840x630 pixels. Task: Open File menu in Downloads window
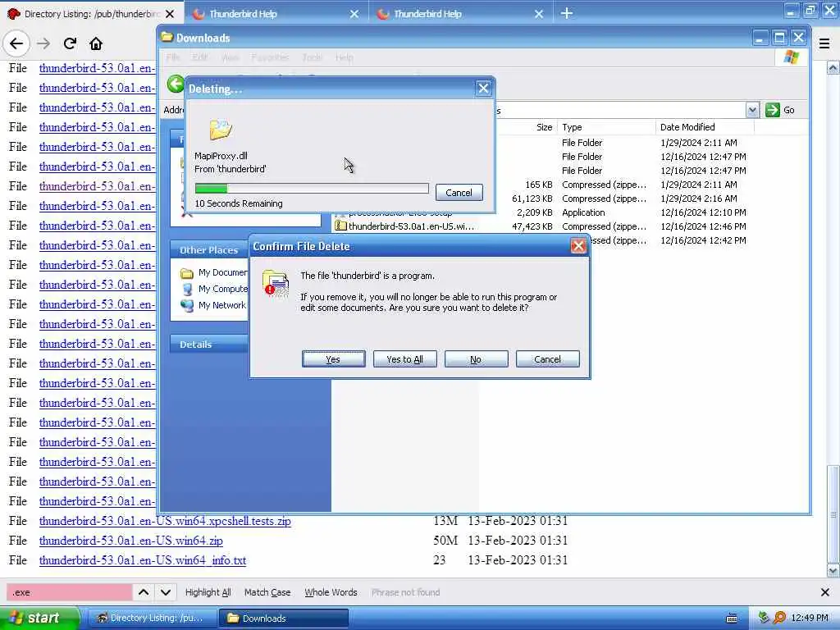tap(173, 57)
